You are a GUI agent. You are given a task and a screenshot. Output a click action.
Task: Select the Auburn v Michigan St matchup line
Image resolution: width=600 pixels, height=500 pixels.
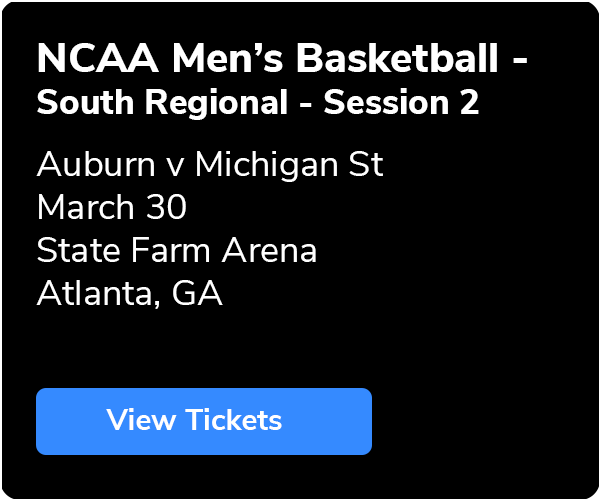point(210,165)
